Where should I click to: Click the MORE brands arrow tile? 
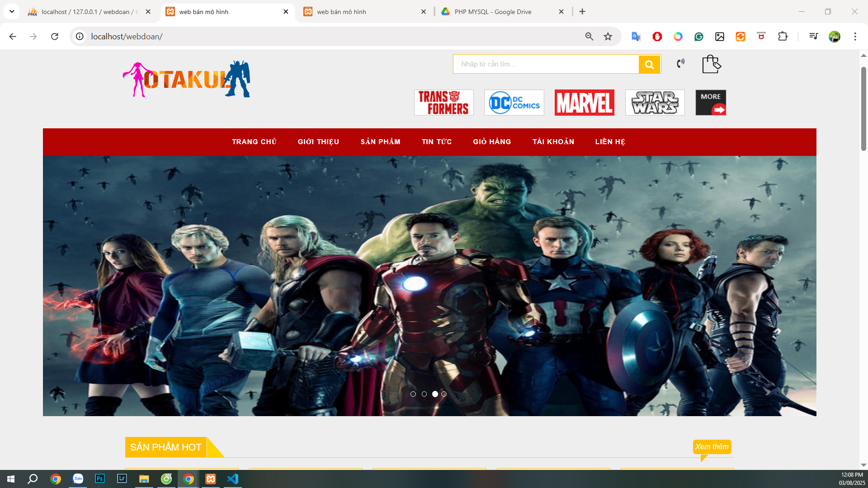point(711,103)
